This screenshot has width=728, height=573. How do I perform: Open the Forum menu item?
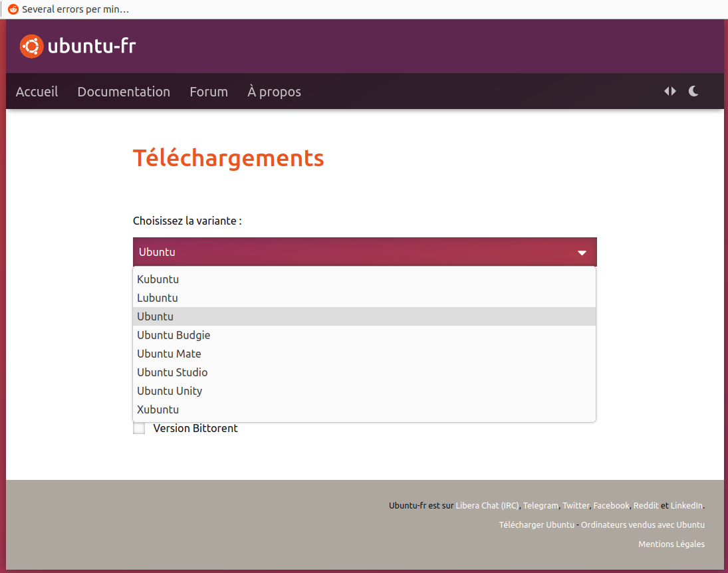pos(209,92)
